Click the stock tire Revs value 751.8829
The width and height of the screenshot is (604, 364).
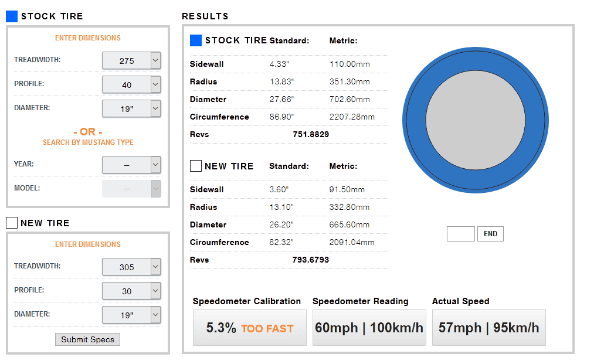(311, 134)
